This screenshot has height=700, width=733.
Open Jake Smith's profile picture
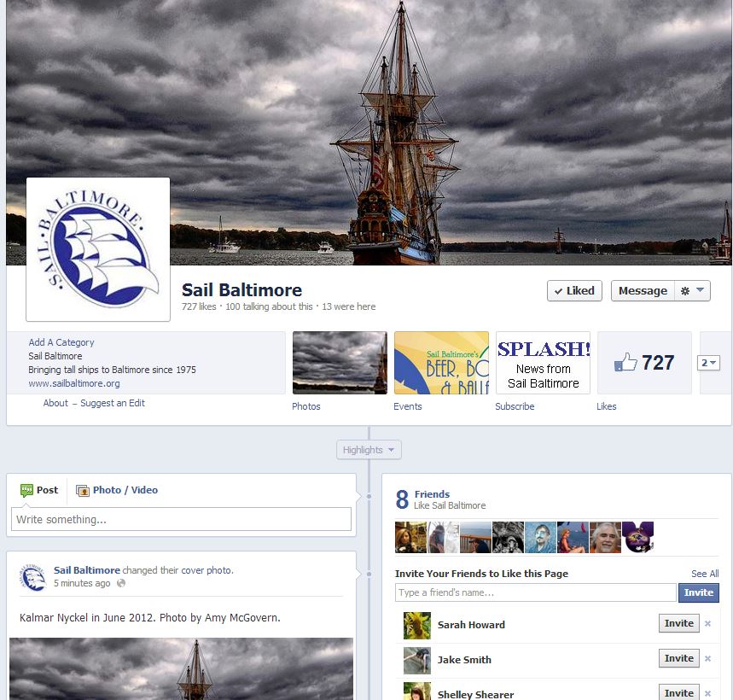pos(417,660)
